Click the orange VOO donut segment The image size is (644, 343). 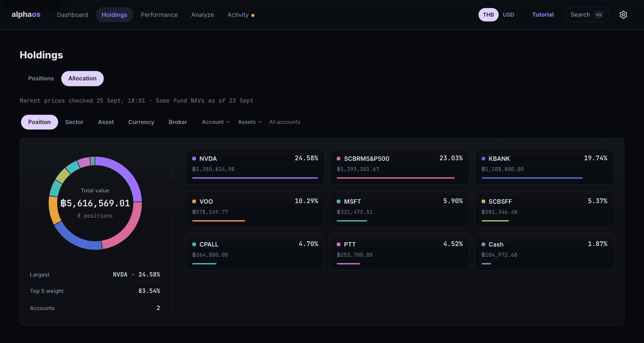(x=54, y=211)
